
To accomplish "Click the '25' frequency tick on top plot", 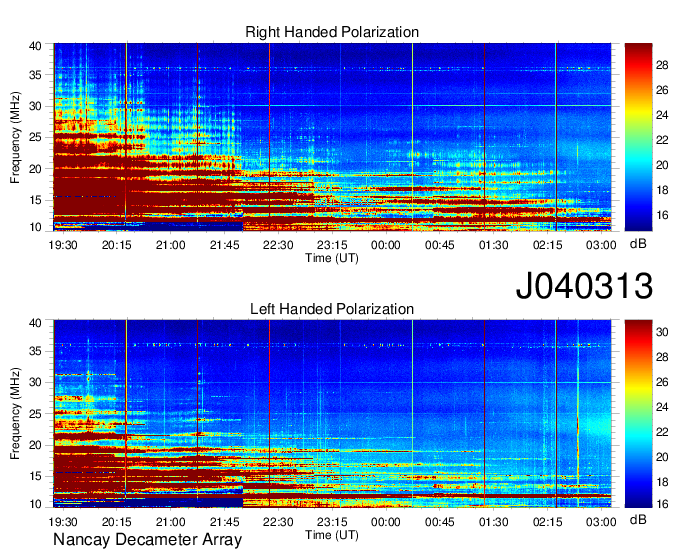I will coord(35,138).
